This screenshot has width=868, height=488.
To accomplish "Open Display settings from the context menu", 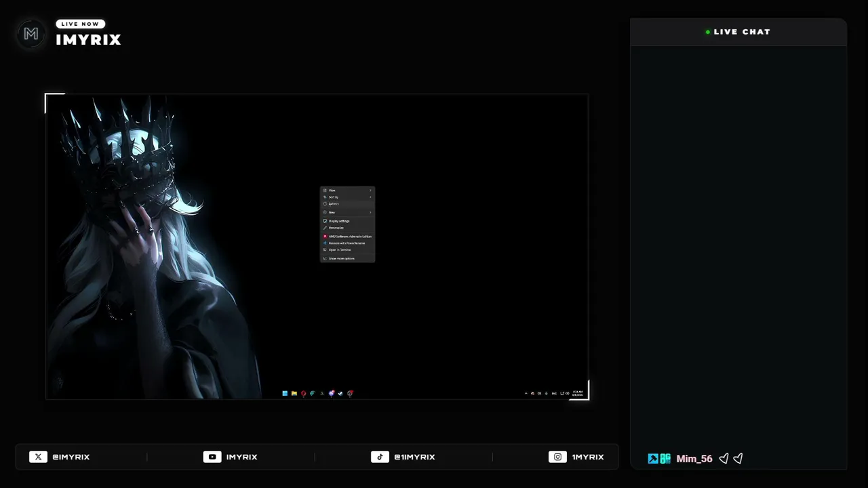I will tap(347, 221).
